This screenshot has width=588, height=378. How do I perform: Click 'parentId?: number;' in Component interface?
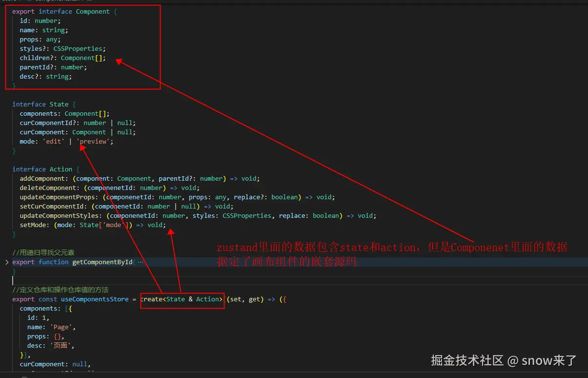click(53, 67)
